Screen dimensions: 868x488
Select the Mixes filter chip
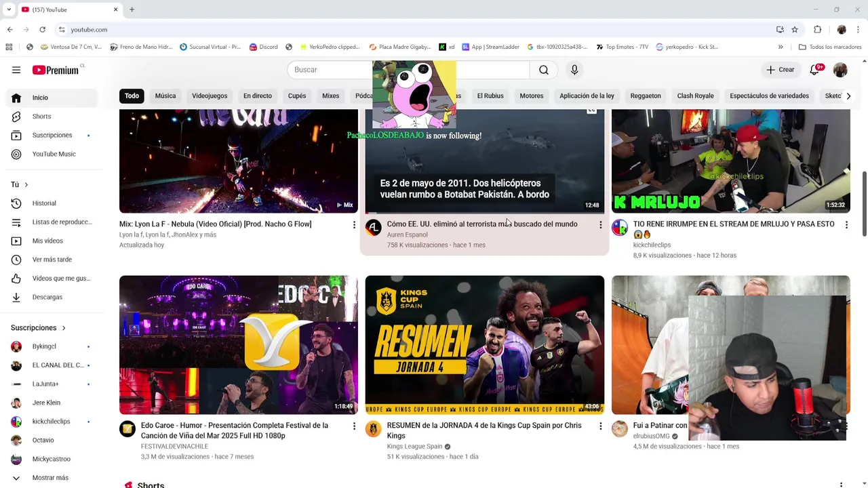(330, 96)
